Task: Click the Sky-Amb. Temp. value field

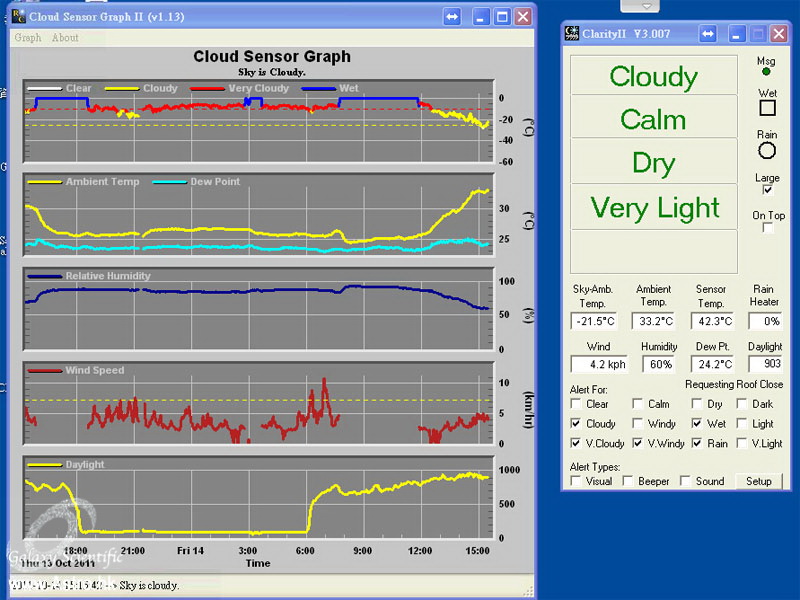Action: (595, 321)
